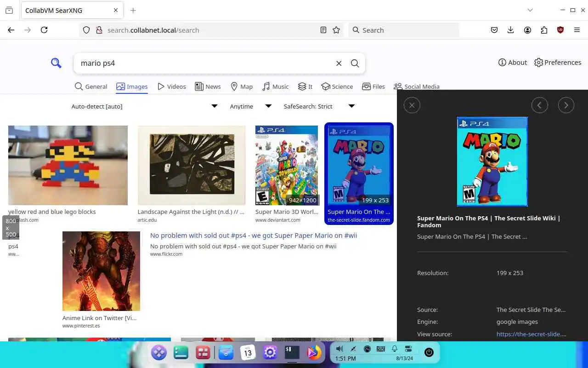The image size is (588, 368).
Task: Show the previous image in detail panel
Action: point(540,105)
